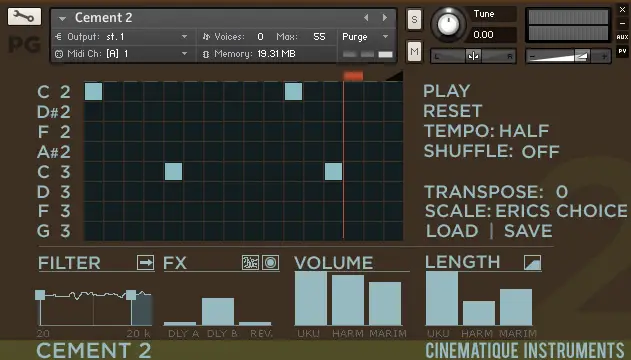631x360 pixels.
Task: Open the Purge dropdown menu
Action: (385, 37)
